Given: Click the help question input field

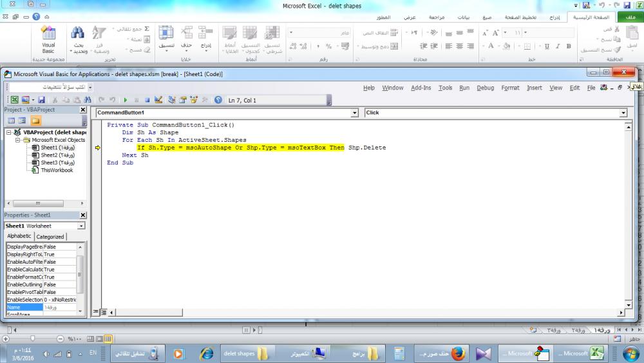Looking at the screenshot, I should coord(48,87).
